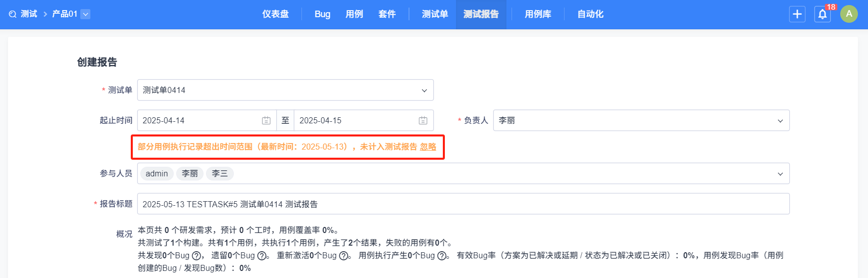Viewport: 868px width, 278px height.
Task: Click the 测试 app icon at top left
Action: (x=13, y=14)
